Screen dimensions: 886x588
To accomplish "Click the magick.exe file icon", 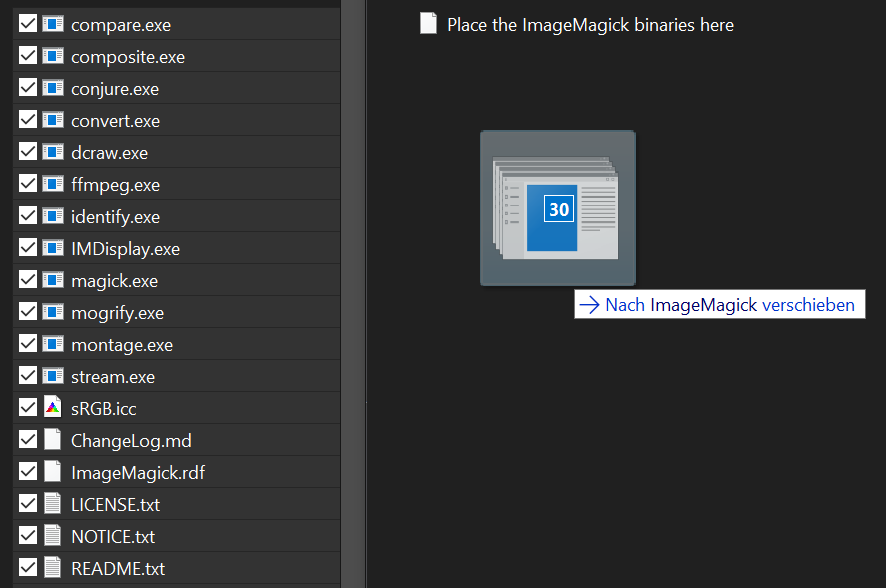I will (x=53, y=280).
